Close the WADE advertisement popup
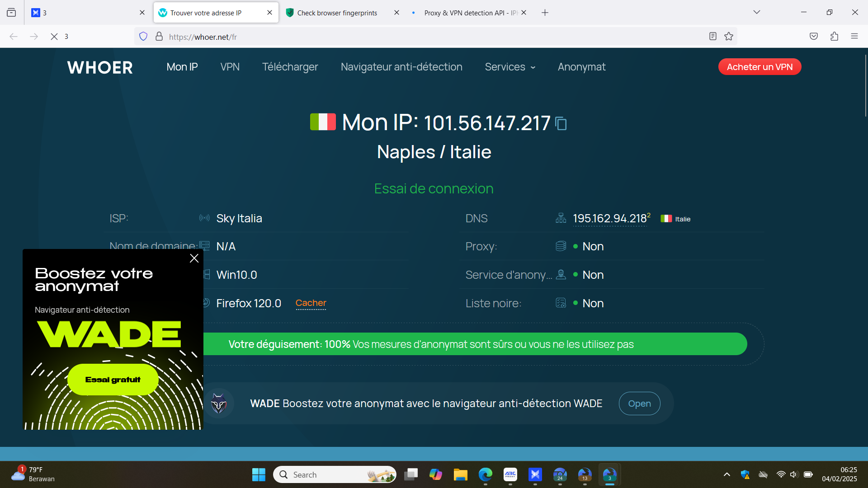 [194, 258]
